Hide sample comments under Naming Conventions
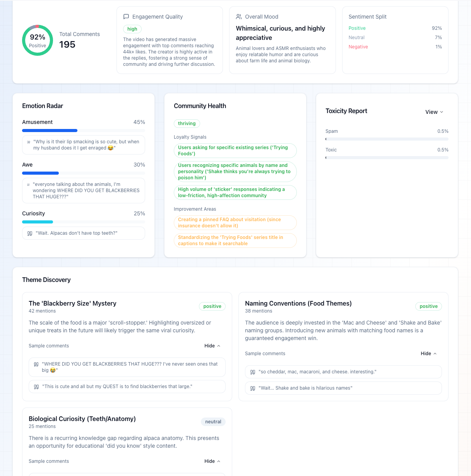This screenshot has height=476, width=471. (x=428, y=354)
